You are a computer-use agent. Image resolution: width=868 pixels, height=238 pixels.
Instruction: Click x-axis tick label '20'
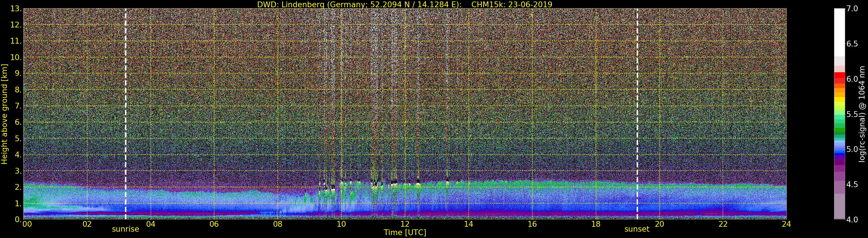click(x=659, y=224)
